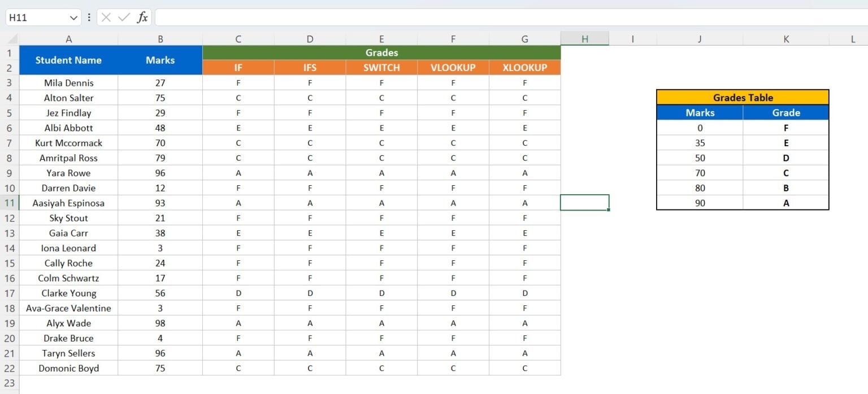Select the entire column H header
Viewport: 868px width, 394px height.
point(585,38)
